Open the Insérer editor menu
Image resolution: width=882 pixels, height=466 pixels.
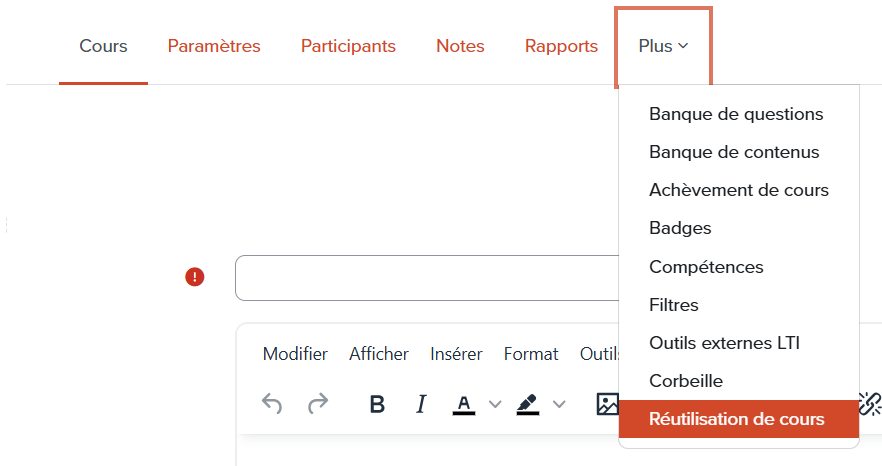pyautogui.click(x=456, y=354)
